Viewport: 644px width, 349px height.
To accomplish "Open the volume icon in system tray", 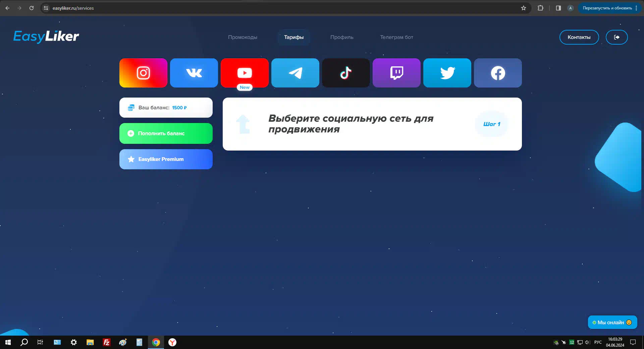I will 588,342.
